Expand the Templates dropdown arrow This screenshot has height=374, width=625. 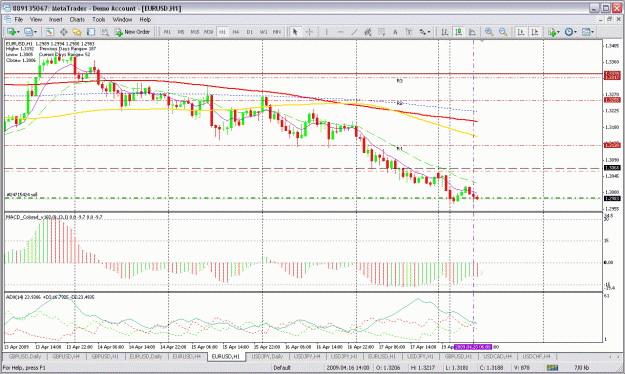pos(593,32)
